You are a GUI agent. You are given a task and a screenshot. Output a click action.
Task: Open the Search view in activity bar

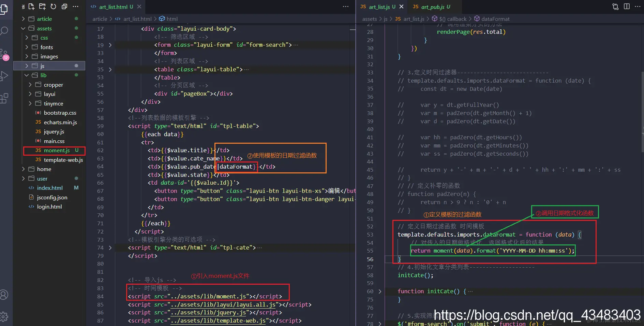(x=4, y=31)
